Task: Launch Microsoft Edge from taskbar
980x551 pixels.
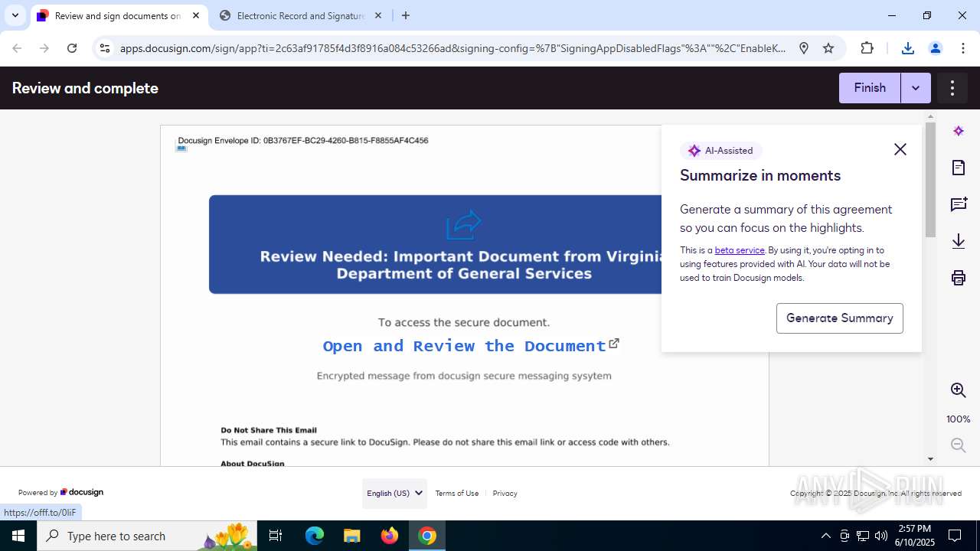Action: click(315, 536)
